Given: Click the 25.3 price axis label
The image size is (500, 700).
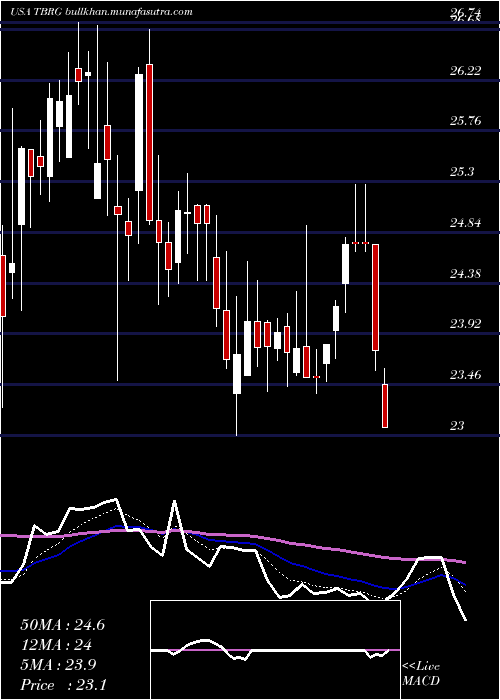Looking at the screenshot, I should (x=462, y=172).
